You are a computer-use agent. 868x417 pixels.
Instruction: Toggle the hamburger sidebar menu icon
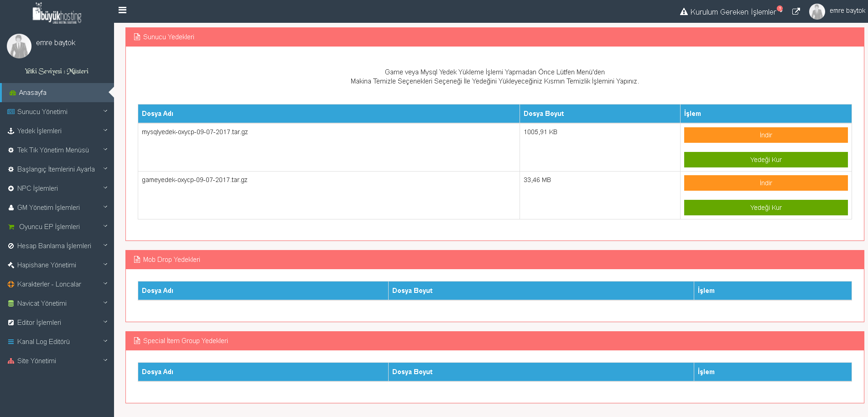point(122,10)
